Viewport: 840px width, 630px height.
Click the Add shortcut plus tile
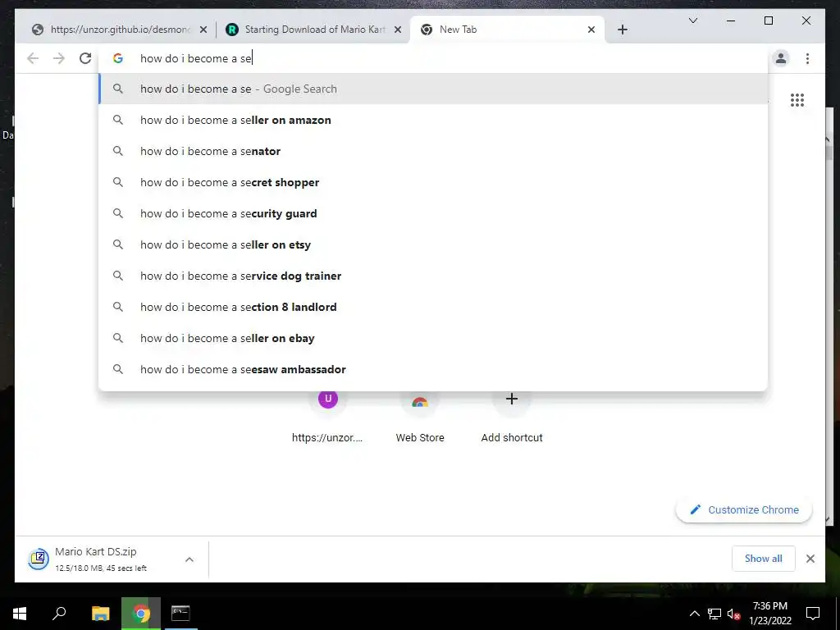click(x=512, y=418)
